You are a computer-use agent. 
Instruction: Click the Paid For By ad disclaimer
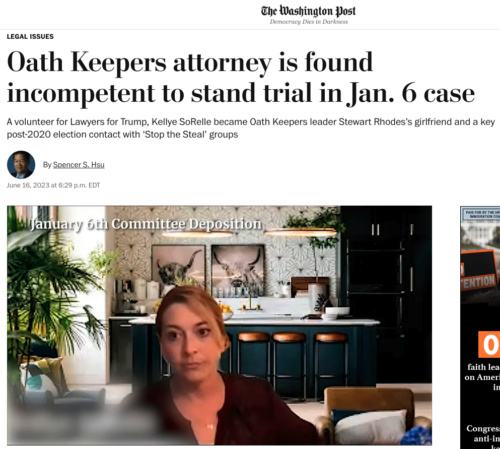(482, 214)
